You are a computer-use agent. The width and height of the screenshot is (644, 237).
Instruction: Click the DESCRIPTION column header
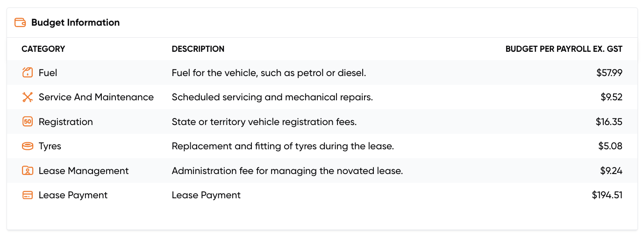point(198,49)
